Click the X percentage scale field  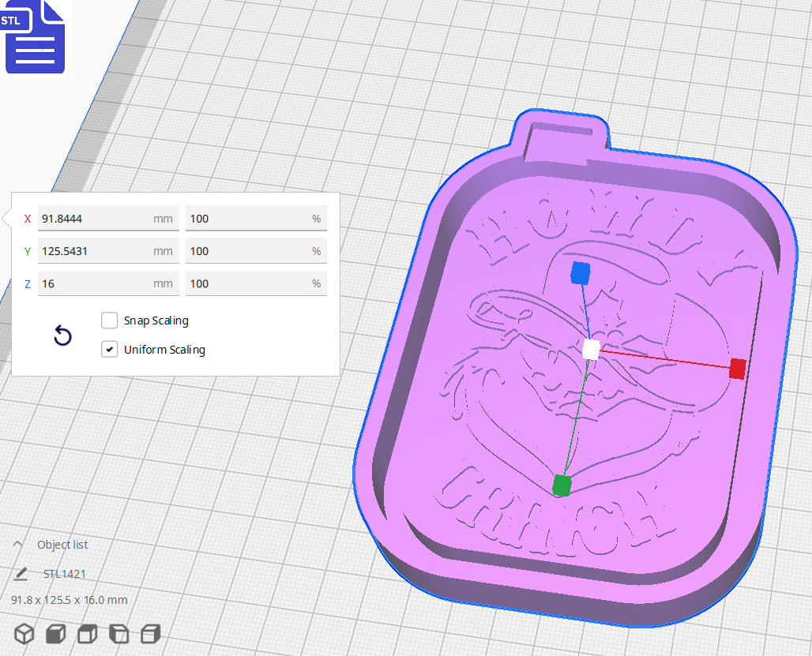pos(256,218)
